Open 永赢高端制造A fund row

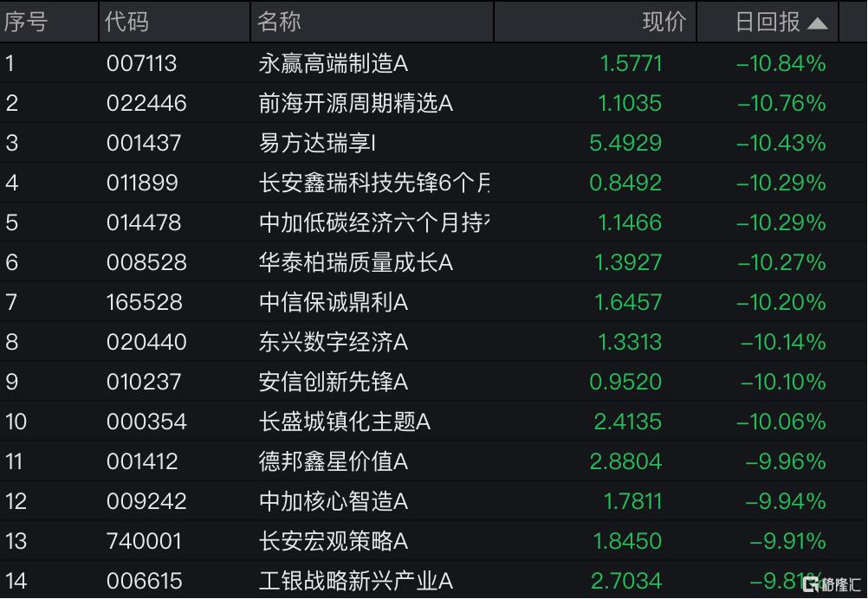point(434,63)
